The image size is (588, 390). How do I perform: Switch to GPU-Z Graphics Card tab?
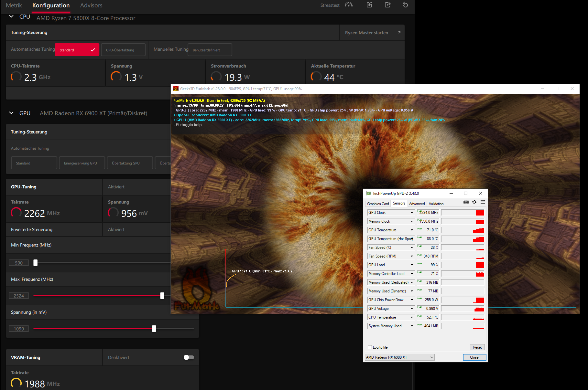click(378, 204)
